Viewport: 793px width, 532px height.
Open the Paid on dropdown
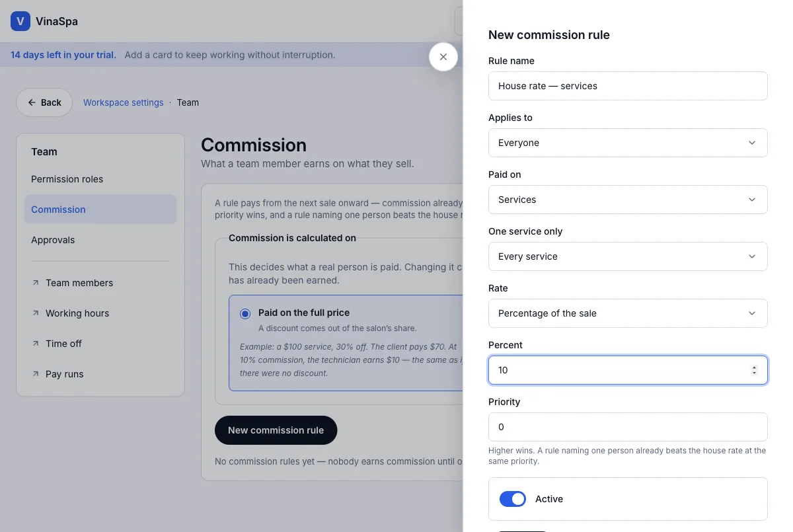[x=628, y=200]
